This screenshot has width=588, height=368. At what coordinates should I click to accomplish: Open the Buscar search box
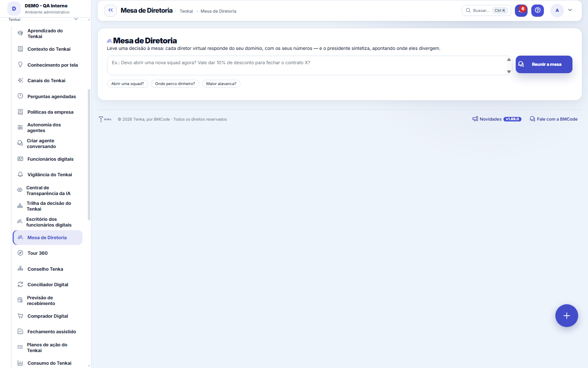click(486, 10)
